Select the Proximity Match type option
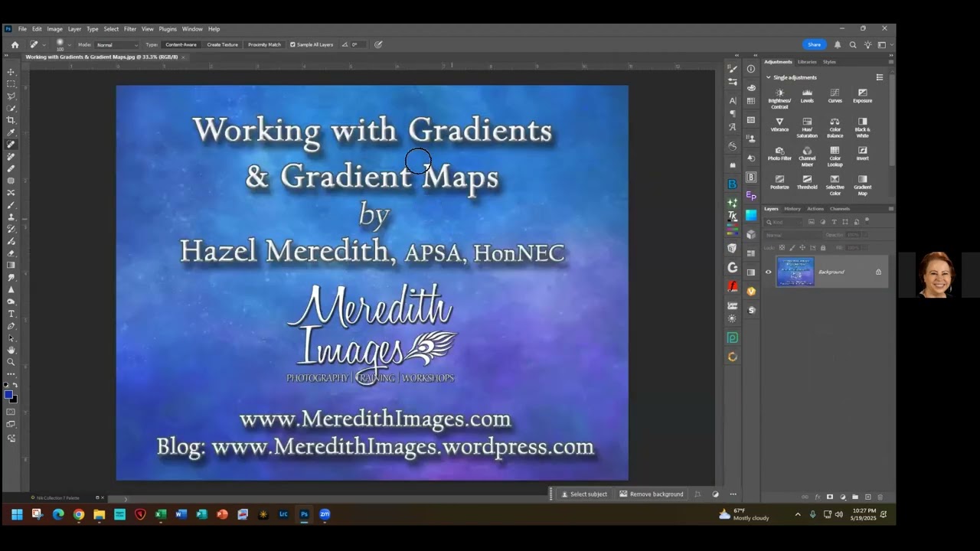The width and height of the screenshot is (980, 551). (264, 44)
